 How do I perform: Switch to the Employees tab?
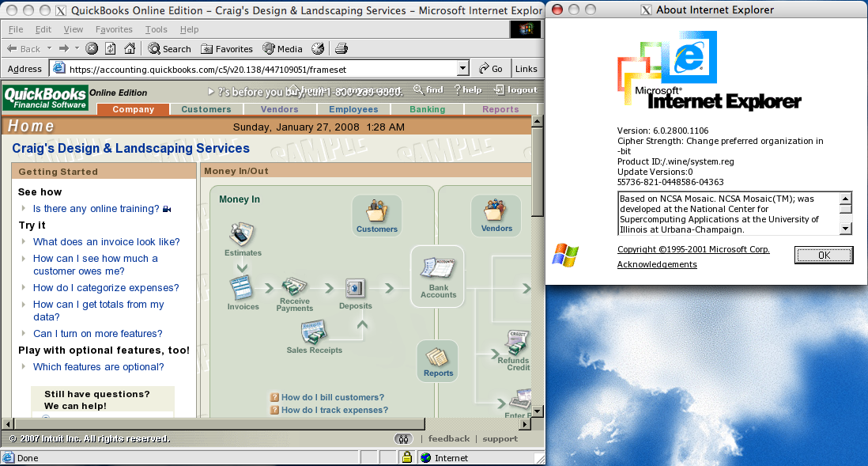pyautogui.click(x=353, y=109)
